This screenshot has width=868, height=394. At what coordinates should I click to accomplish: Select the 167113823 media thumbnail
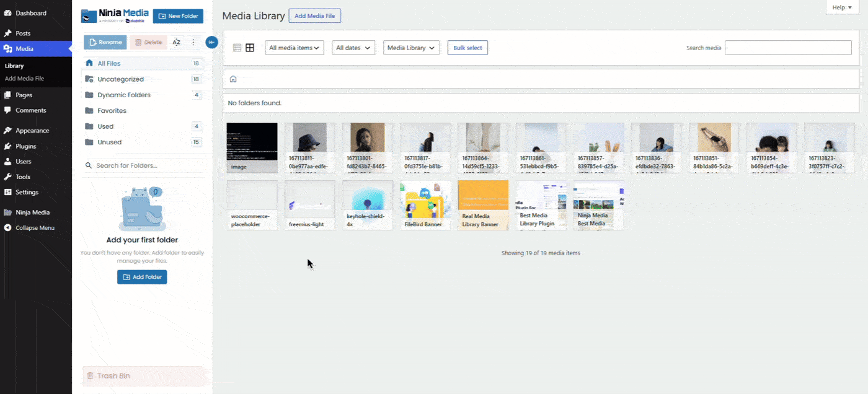pos(830,147)
